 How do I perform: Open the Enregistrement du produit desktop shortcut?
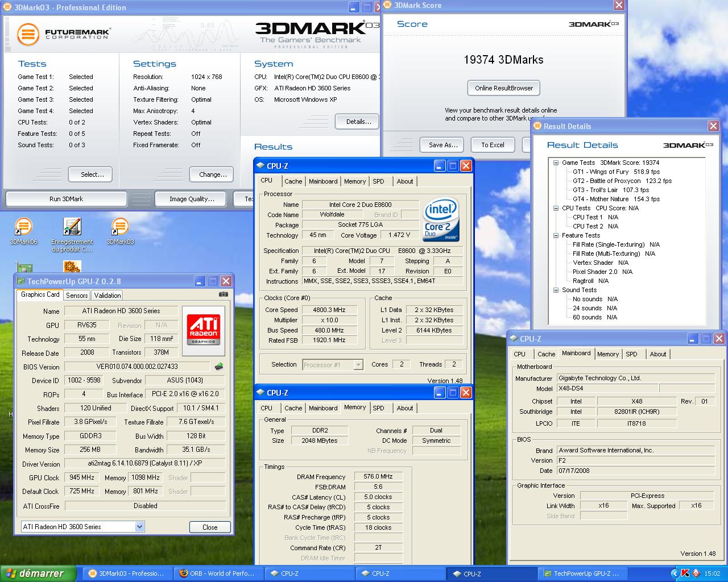(72, 235)
